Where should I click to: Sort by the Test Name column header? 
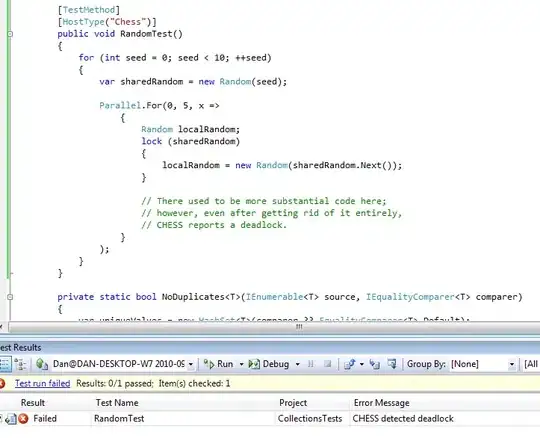click(x=117, y=403)
